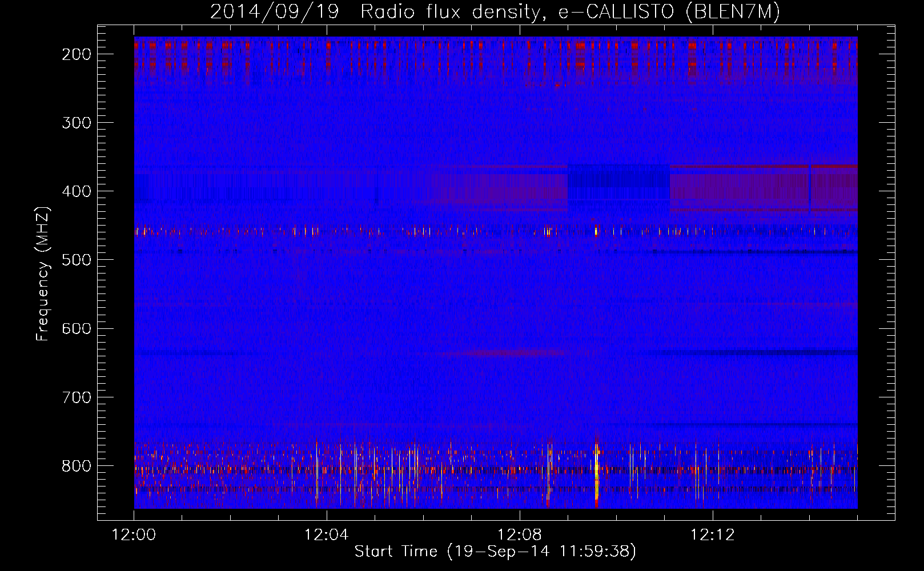Click the Start Time axis label
The image size is (924, 571).
pyautogui.click(x=495, y=552)
